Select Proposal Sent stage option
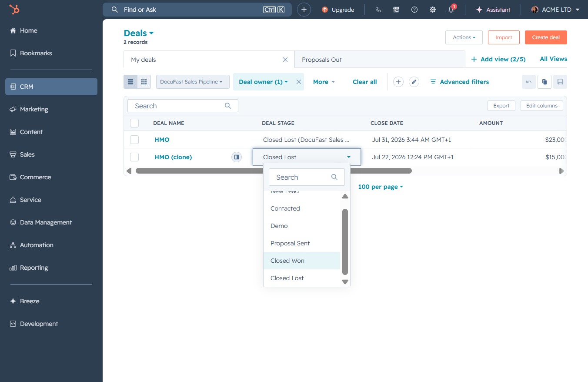This screenshot has width=588, height=382. [x=302, y=243]
